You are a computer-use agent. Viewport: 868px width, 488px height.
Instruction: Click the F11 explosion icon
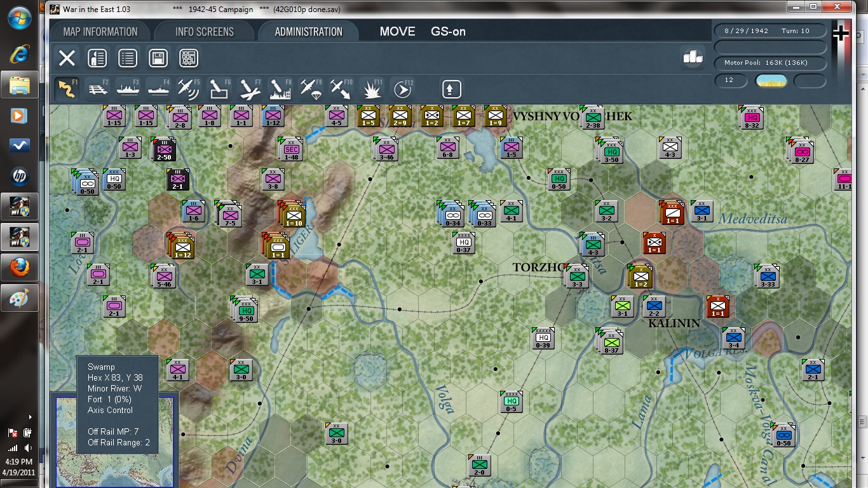point(372,88)
